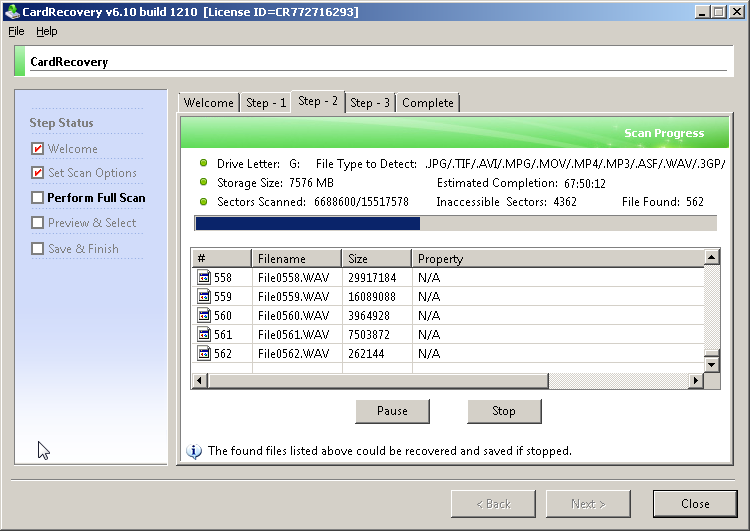Viewport: 750px width, 531px height.
Task: Click the Sectors Scanned value 6688600/15517578
Action: point(362,202)
